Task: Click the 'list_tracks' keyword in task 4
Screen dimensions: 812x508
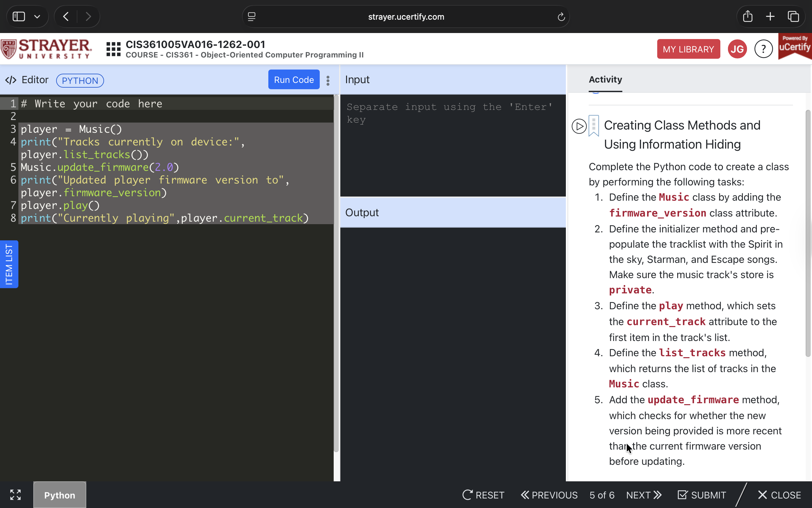Action: [692, 353]
